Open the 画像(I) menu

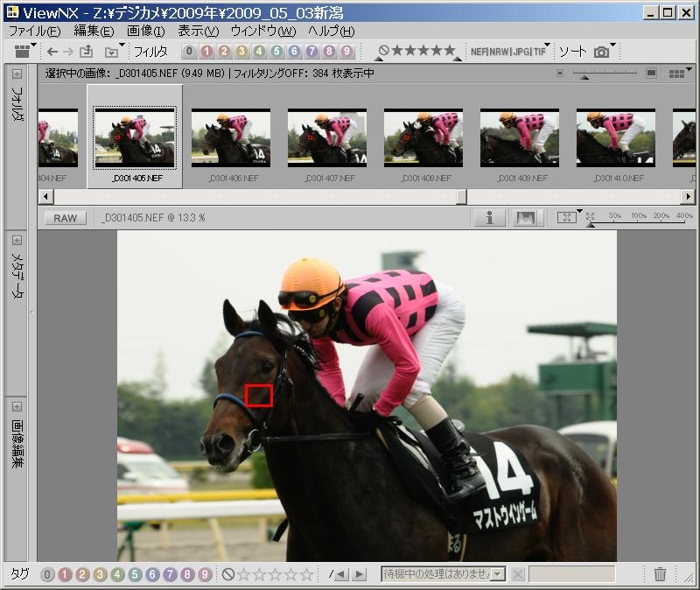click(x=146, y=32)
